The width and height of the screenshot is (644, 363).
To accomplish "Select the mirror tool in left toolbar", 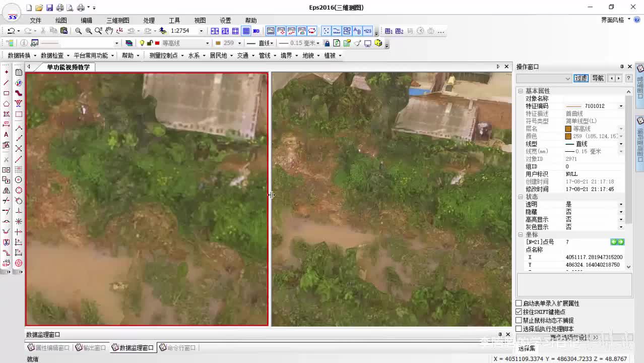I will click(x=6, y=191).
